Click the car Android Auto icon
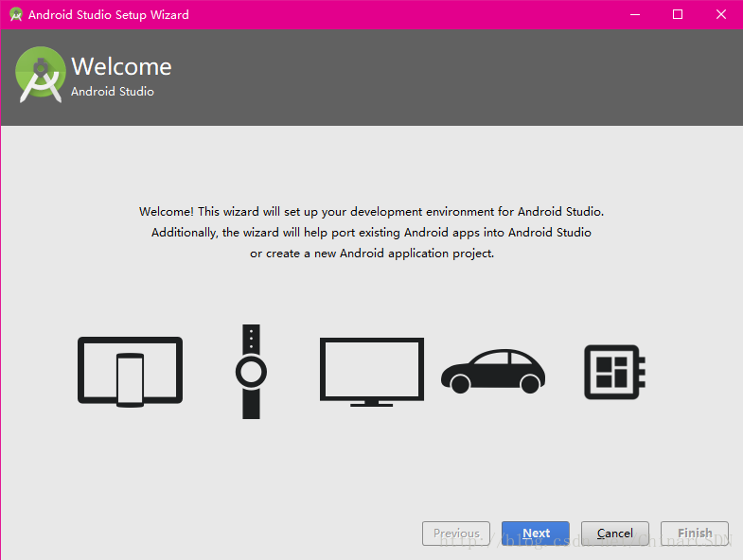 click(493, 372)
